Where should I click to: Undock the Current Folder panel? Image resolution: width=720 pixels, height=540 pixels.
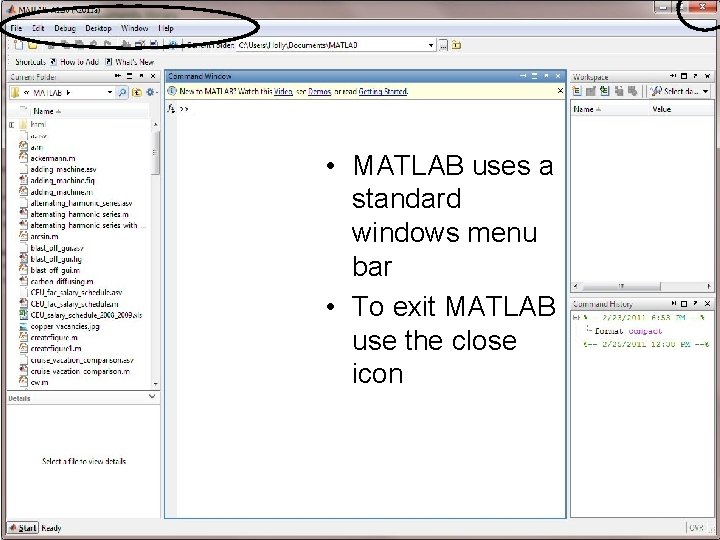(141, 76)
